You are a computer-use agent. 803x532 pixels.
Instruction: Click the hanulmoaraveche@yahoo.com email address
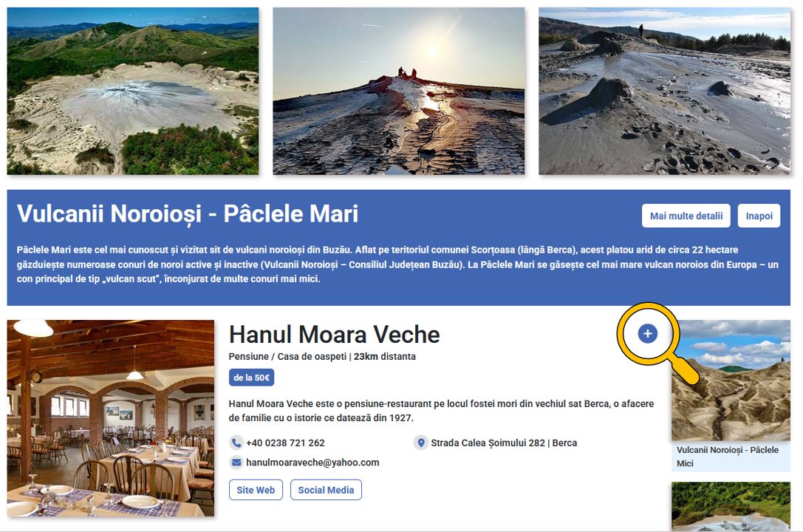click(x=312, y=463)
